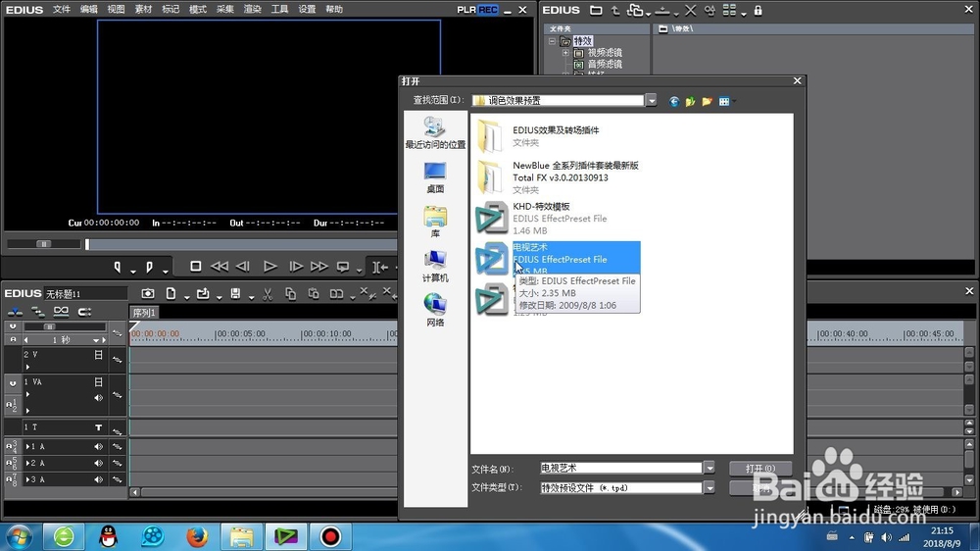Click in the 文件名 input field
Image resolution: width=980 pixels, height=551 pixels.
(620, 468)
